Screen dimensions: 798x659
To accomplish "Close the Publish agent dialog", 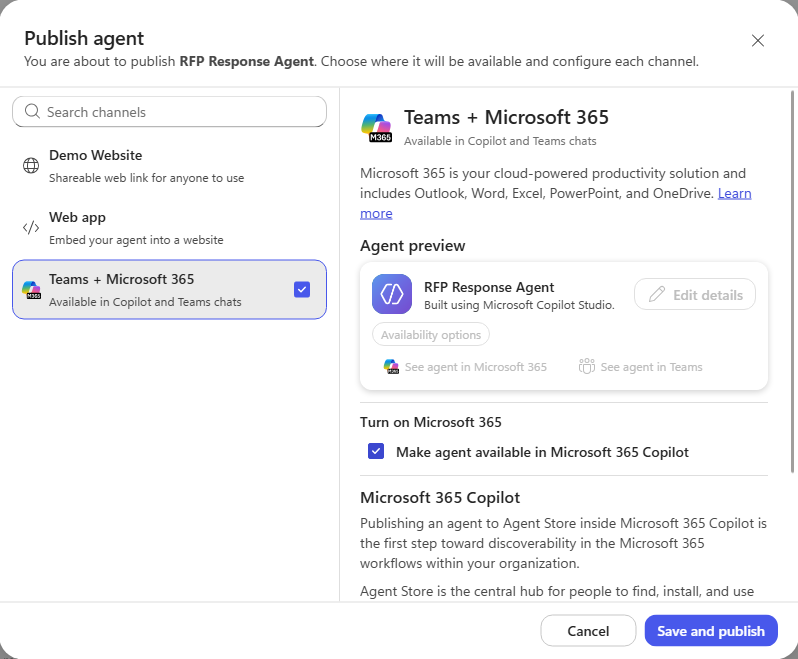I will [758, 41].
